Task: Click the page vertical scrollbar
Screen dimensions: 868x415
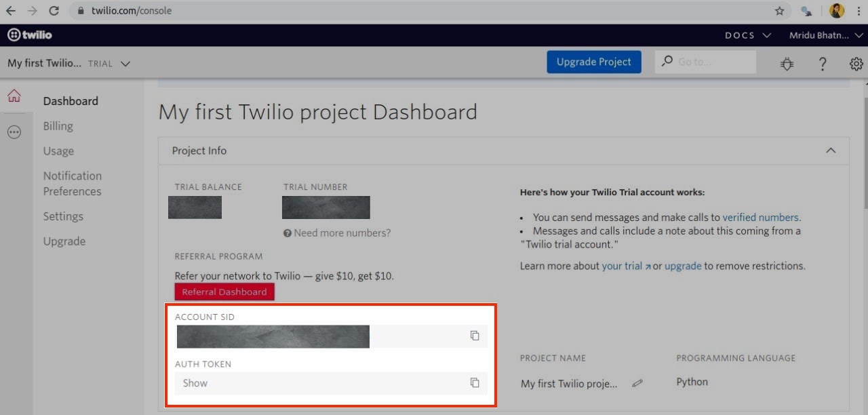Action: coord(865,154)
